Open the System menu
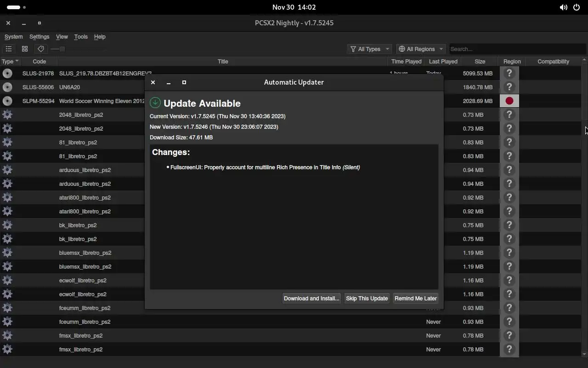This screenshot has width=588, height=368. (x=13, y=37)
